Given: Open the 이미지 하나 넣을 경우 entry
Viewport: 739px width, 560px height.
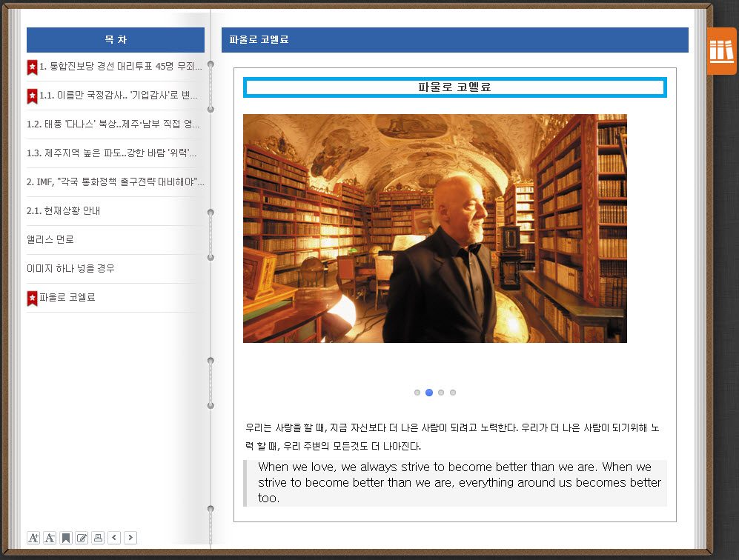Looking at the screenshot, I should [x=70, y=268].
